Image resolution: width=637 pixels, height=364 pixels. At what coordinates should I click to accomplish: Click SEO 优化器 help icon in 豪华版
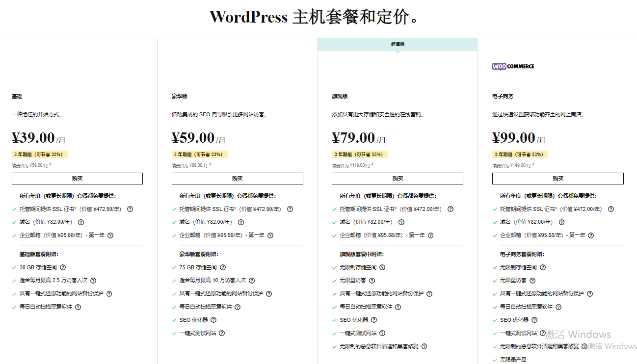[x=213, y=320]
